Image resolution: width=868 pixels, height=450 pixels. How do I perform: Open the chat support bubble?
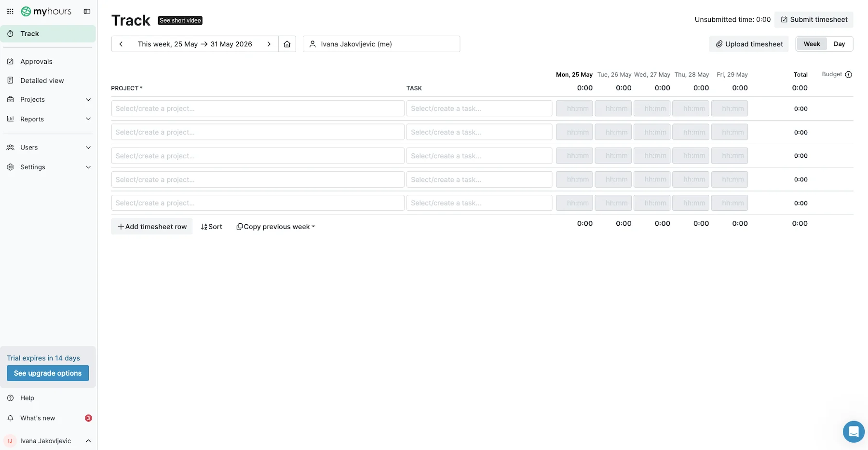854,432
